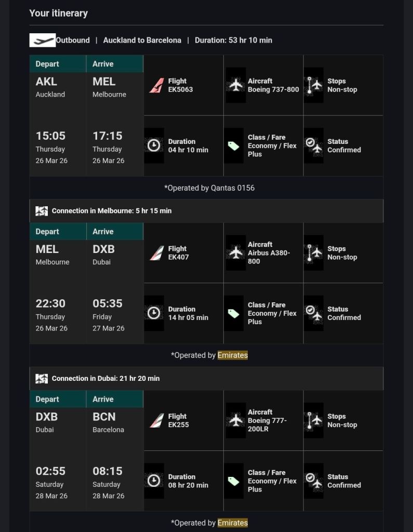Click the clock icon for 14 hr 05 min duration
This screenshot has width=413, height=532.
click(x=154, y=313)
